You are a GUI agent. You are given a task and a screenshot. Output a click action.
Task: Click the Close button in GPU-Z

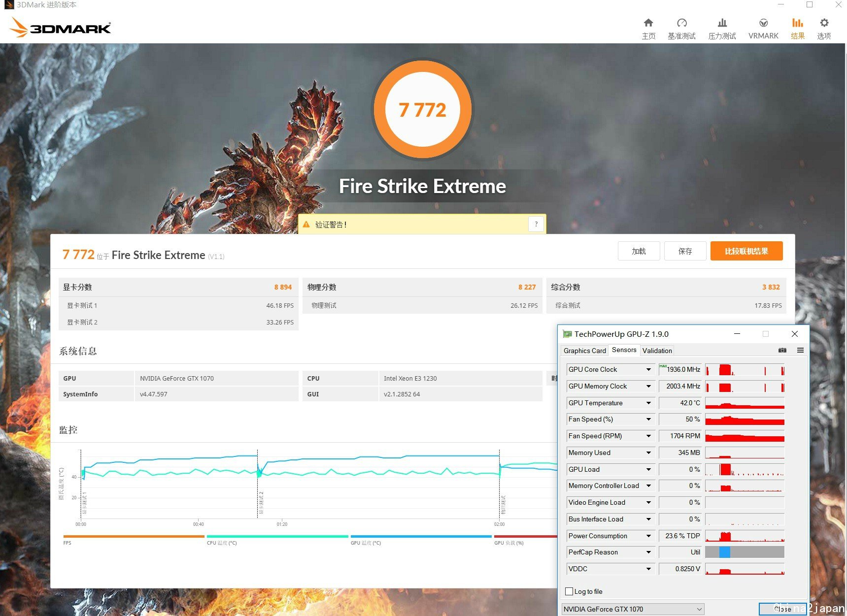782,609
